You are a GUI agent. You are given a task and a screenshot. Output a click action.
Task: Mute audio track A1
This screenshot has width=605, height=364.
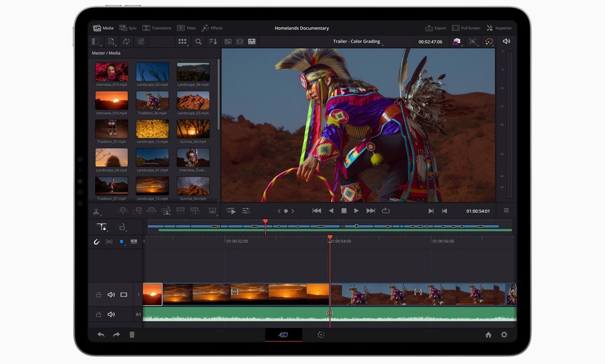[111, 314]
